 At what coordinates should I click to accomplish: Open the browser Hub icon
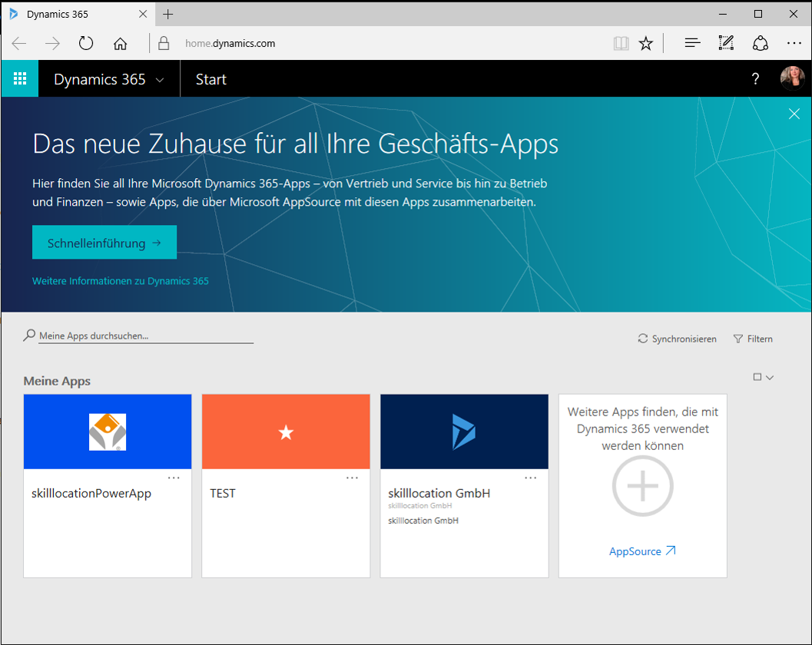point(692,44)
